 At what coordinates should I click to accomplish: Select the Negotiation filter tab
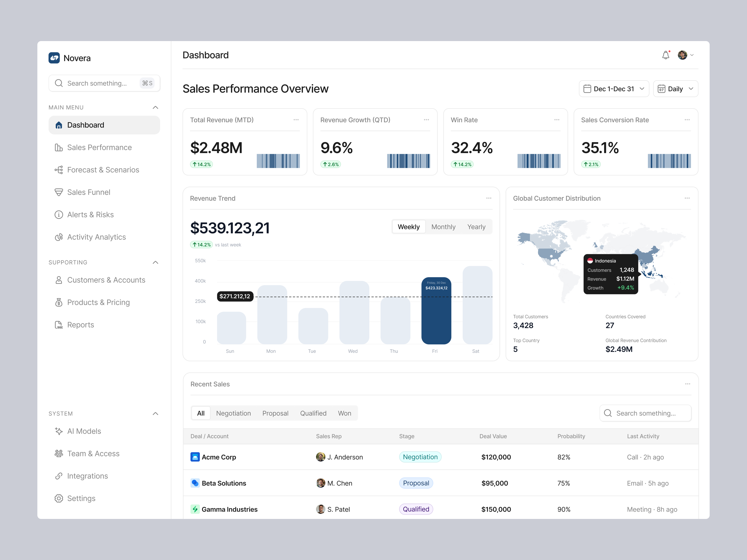pyautogui.click(x=233, y=413)
